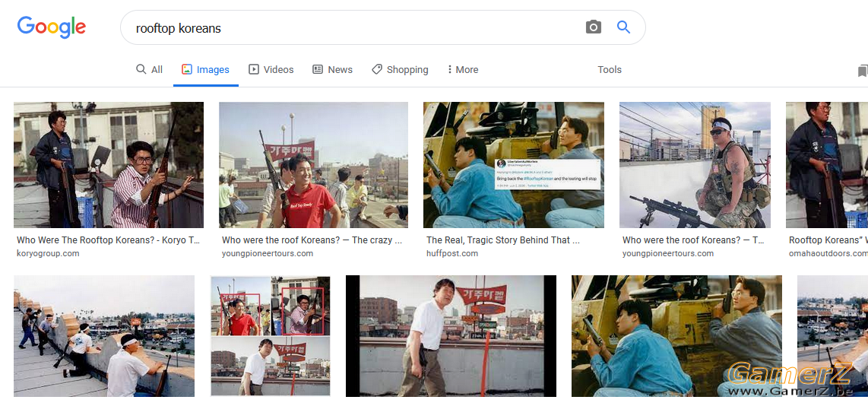Open the koryogroup.com rooftop thumbnail

click(x=109, y=165)
